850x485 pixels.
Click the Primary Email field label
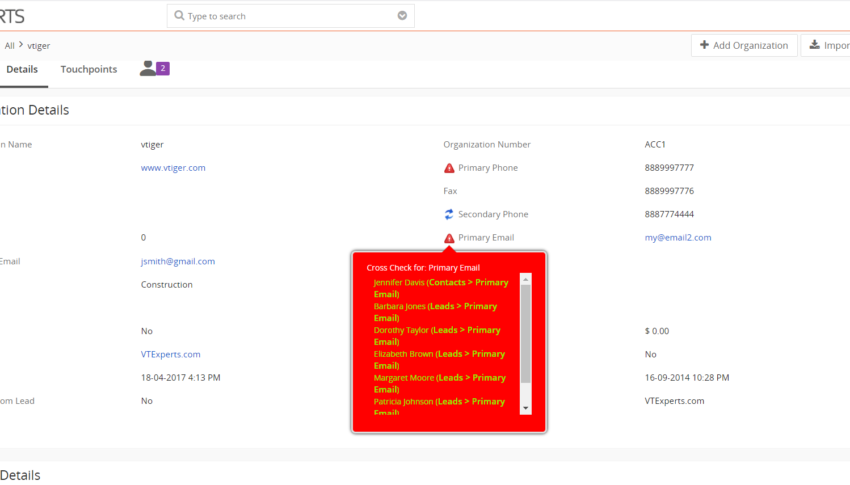[486, 237]
